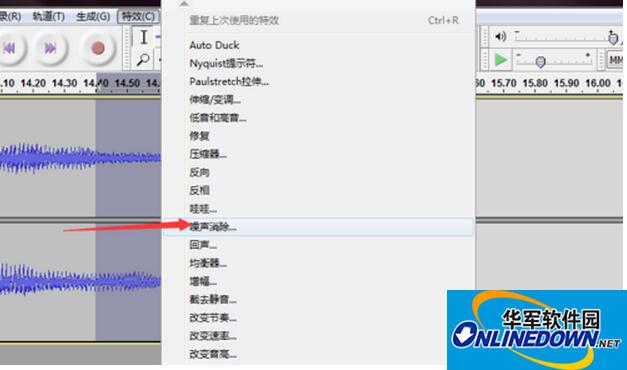Select the I-beam Selection tool
The height and width of the screenshot is (370, 627).
pyautogui.click(x=144, y=37)
